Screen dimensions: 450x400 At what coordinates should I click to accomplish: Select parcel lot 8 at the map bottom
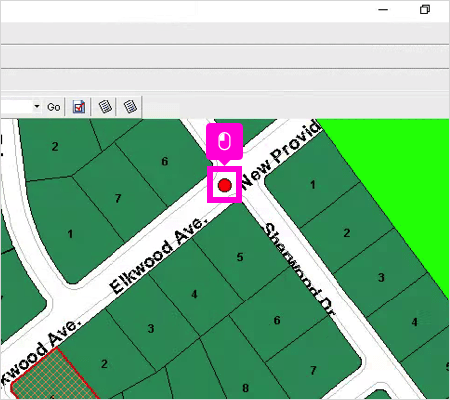pos(245,388)
